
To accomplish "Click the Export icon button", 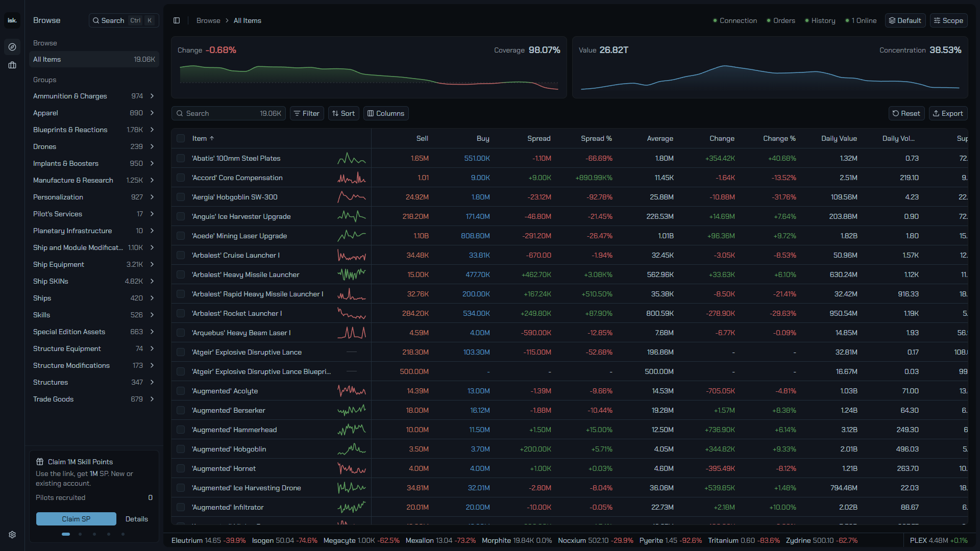I will (x=948, y=113).
